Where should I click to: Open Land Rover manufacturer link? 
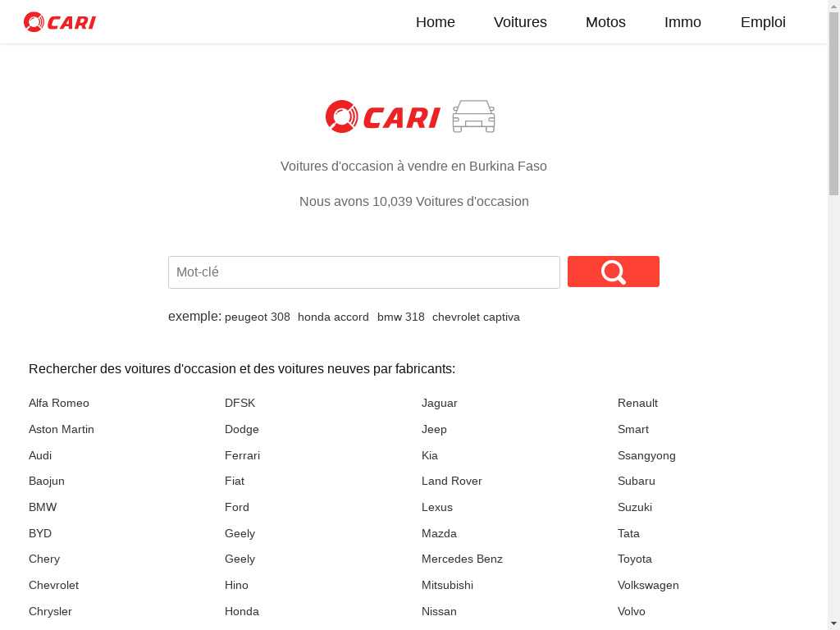point(452,481)
